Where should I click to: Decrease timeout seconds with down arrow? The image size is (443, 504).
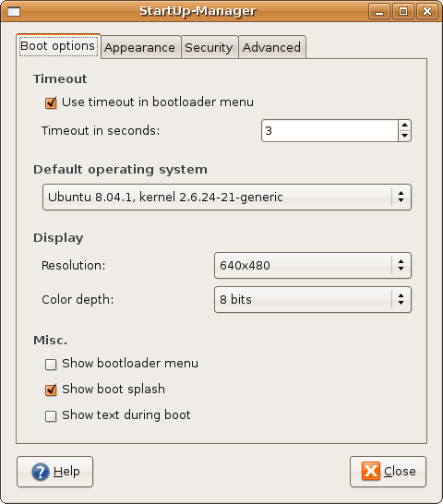tap(405, 136)
